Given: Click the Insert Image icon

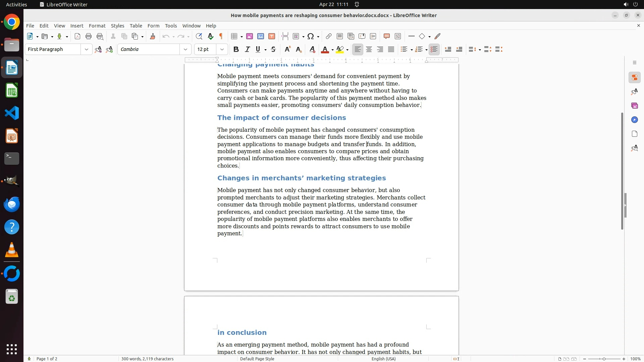Looking at the screenshot, I should pos(250,37).
